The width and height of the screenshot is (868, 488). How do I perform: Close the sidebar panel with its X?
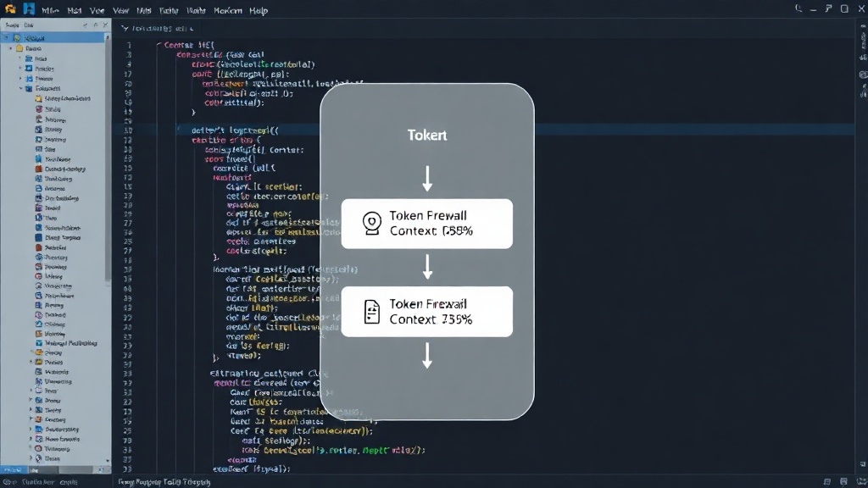tap(105, 25)
